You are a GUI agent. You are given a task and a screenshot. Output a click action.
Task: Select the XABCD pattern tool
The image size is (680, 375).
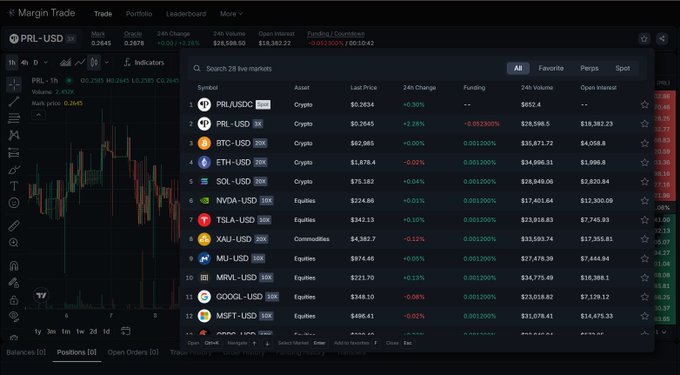point(14,135)
